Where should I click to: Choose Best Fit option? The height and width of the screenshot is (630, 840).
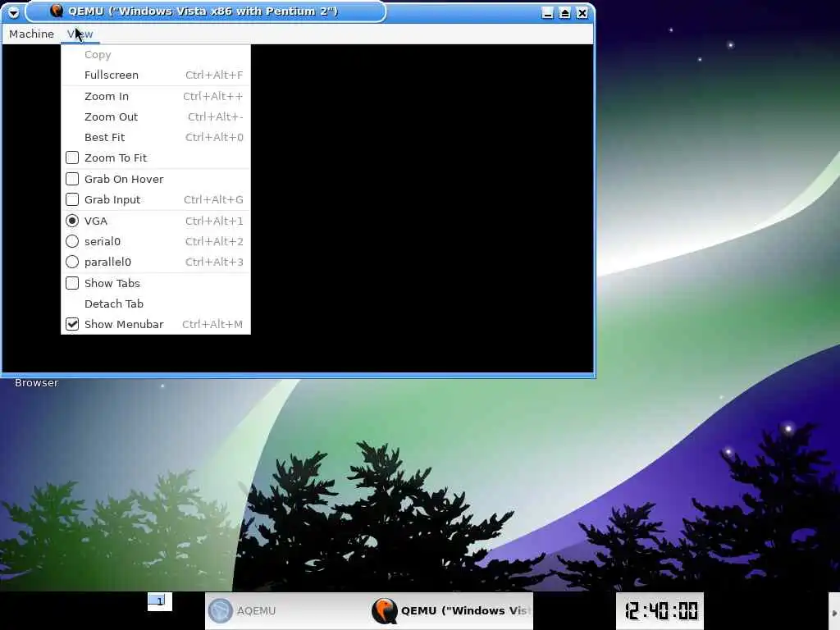click(x=155, y=137)
